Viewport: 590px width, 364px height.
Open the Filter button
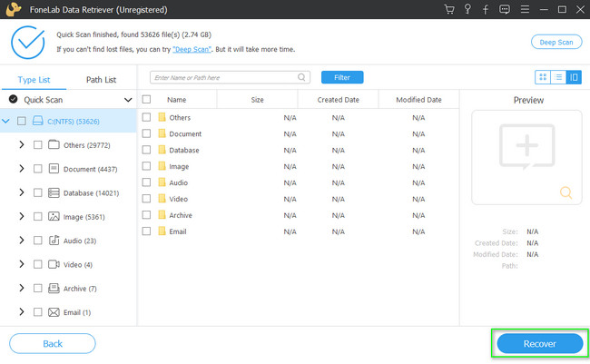(342, 77)
